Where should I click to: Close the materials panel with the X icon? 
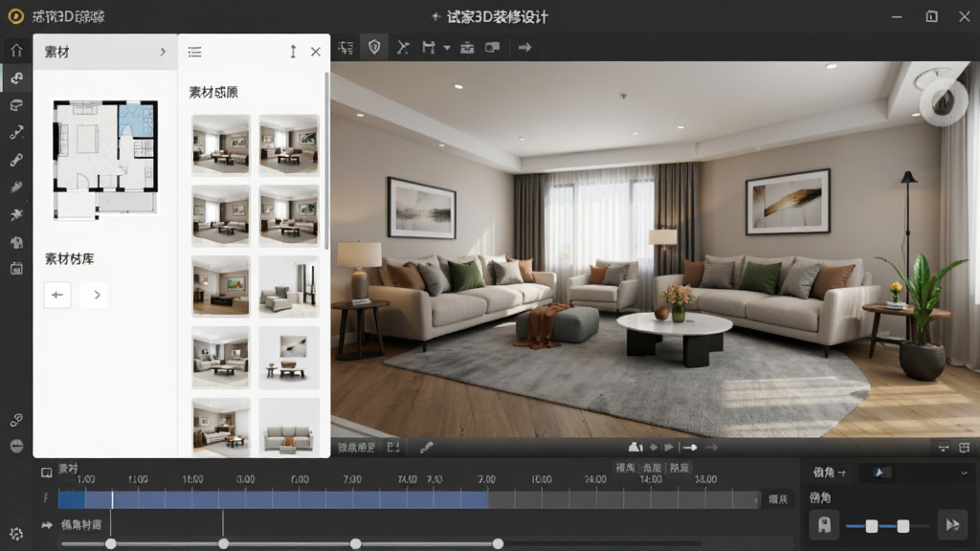316,52
